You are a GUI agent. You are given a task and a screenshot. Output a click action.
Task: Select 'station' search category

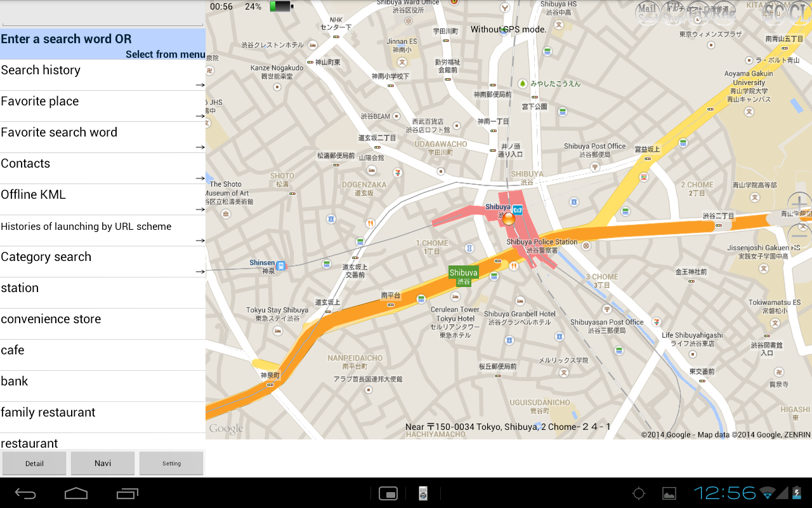click(103, 293)
